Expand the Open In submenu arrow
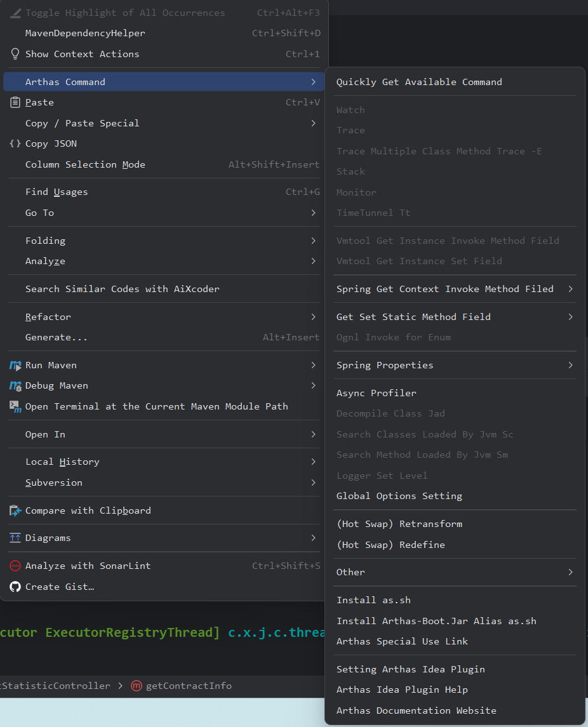588x727 pixels. click(314, 434)
